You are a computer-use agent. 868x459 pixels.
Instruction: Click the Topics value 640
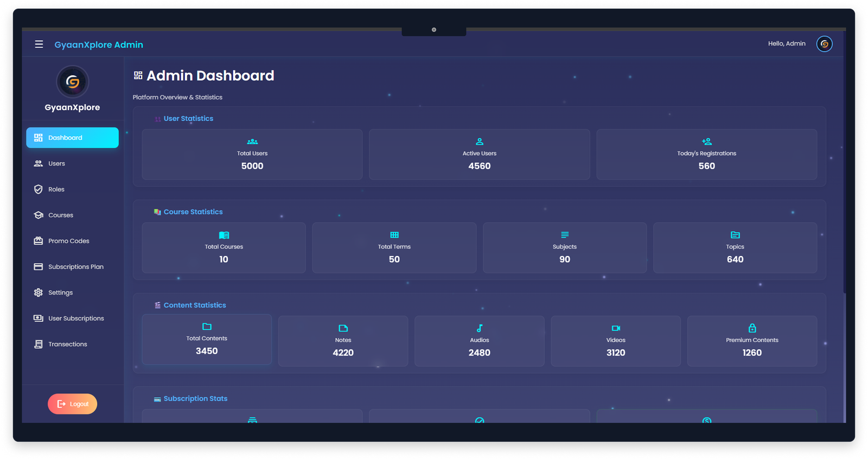(x=735, y=259)
